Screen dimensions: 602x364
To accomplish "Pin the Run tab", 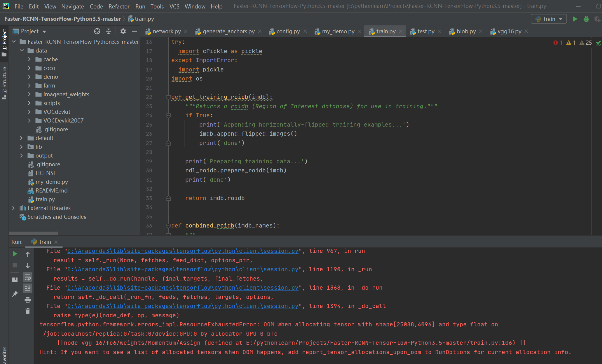I will click(15, 294).
